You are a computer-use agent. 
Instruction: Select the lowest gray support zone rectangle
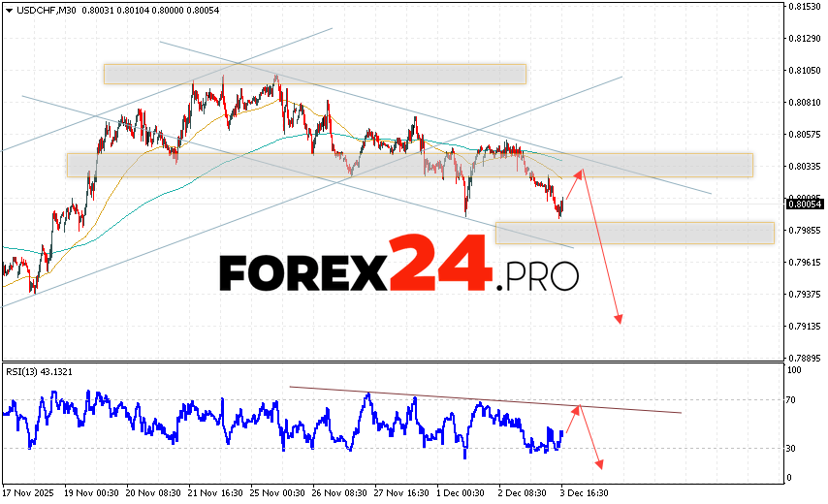coord(634,233)
